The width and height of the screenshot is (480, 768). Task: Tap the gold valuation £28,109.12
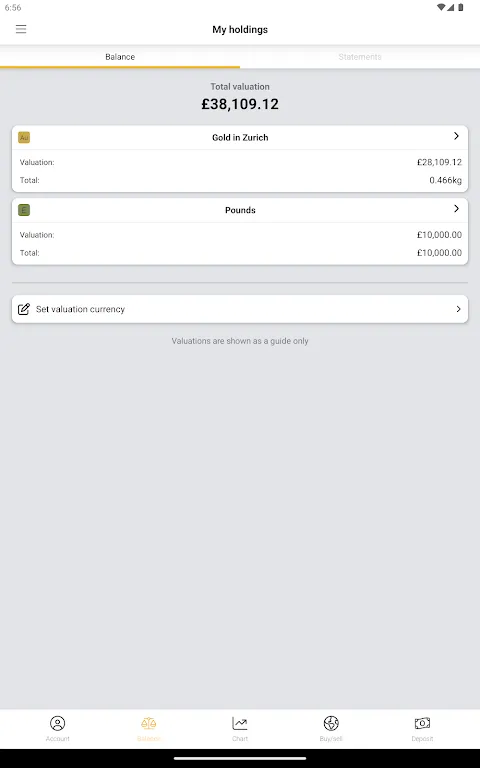(x=439, y=162)
